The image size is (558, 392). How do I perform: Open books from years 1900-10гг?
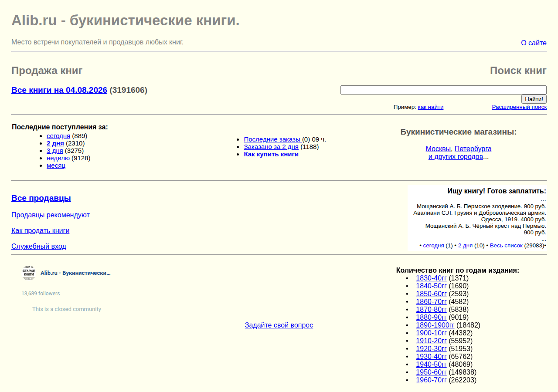(431, 333)
